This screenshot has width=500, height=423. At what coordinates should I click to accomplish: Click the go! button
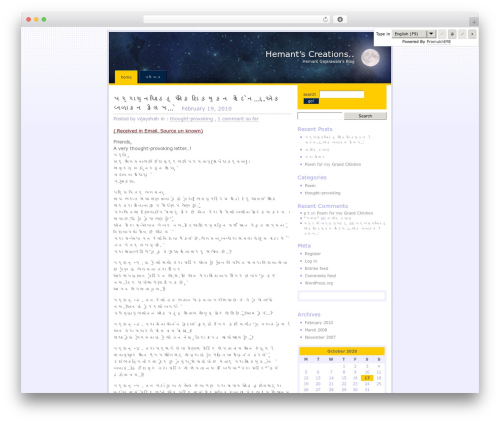pyautogui.click(x=311, y=101)
